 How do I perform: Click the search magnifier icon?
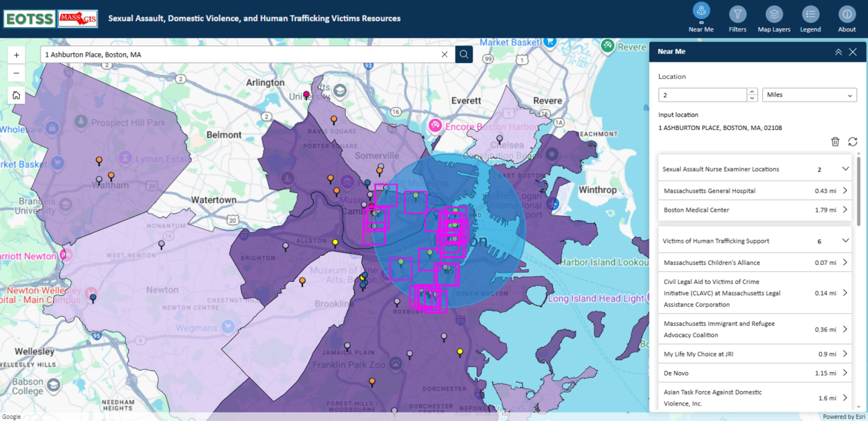coord(463,54)
